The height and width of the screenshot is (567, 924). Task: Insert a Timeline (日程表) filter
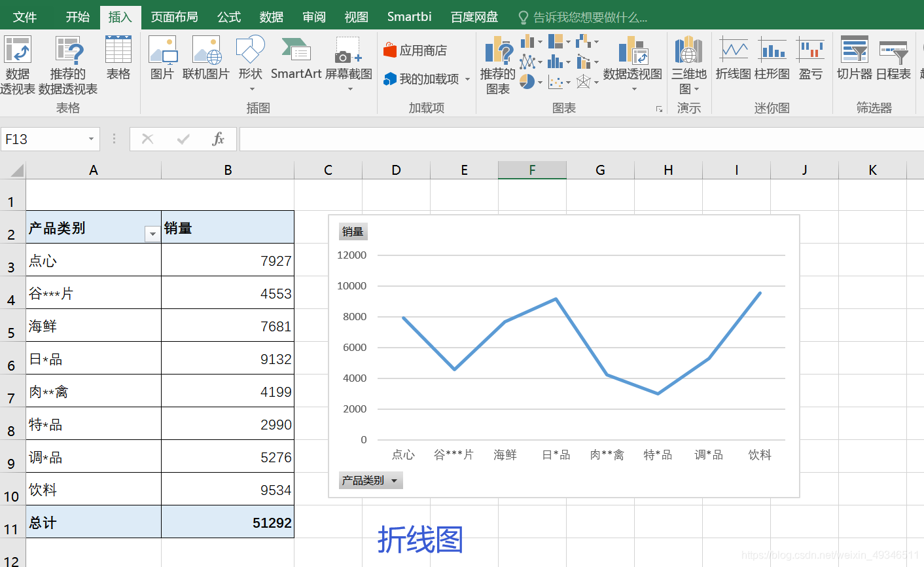(x=893, y=59)
